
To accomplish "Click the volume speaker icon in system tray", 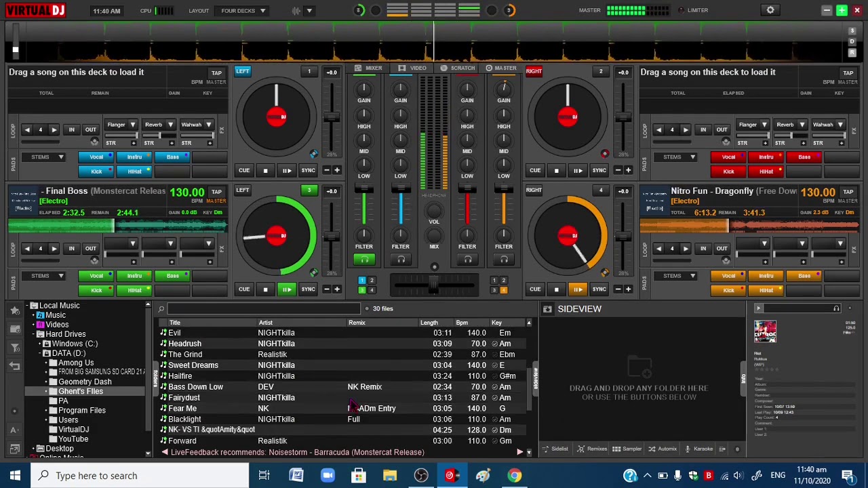I will [738, 476].
